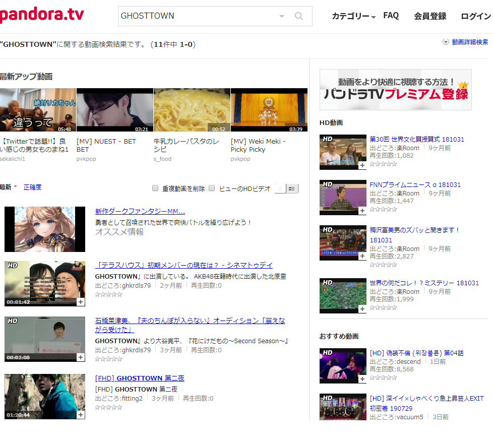Open 深イイ×しゃべくり HD thumbnail
The height and width of the screenshot is (448, 493).
point(343,407)
